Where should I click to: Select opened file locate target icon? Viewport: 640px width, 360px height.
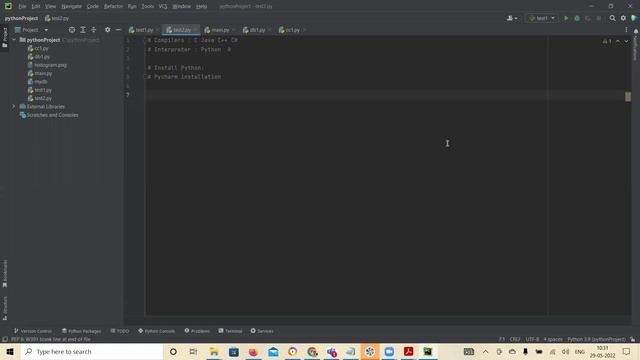click(x=72, y=30)
